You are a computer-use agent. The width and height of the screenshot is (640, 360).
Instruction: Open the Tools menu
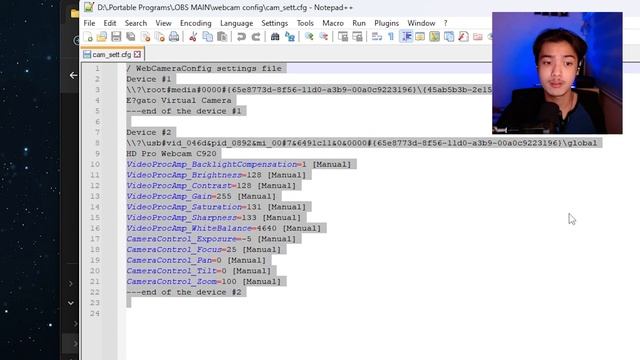pos(305,23)
